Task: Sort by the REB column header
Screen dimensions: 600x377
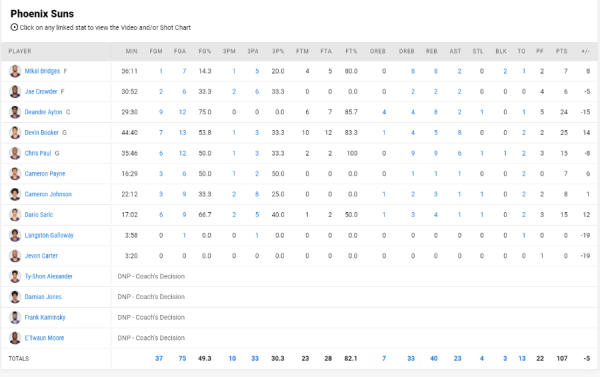Action: point(431,51)
